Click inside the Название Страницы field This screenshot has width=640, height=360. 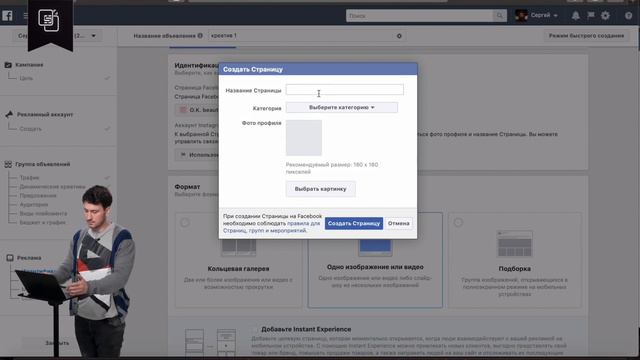(344, 89)
